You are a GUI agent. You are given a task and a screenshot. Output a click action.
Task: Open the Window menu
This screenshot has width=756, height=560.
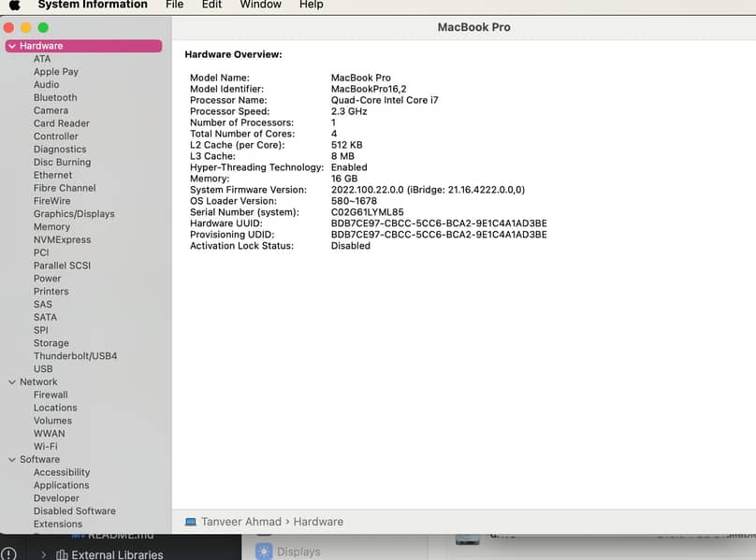point(260,5)
